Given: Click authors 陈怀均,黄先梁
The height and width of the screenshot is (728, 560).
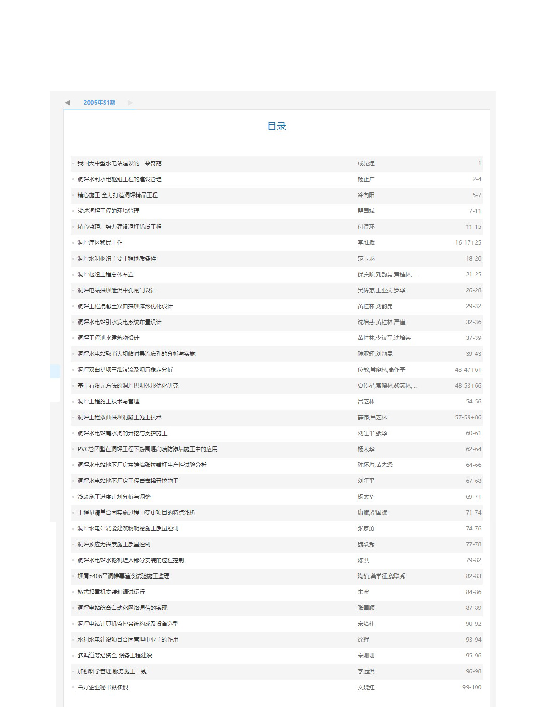Looking at the screenshot, I should [375, 465].
